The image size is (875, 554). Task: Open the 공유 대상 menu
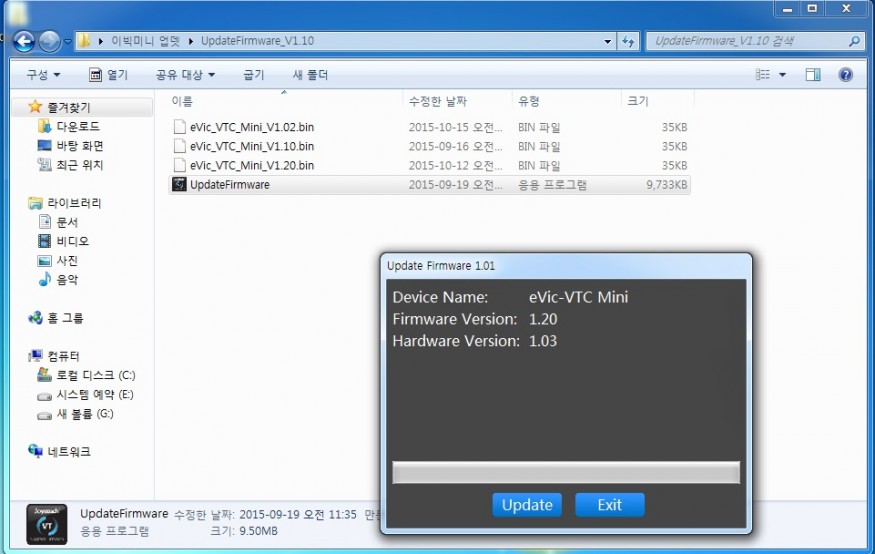(x=185, y=75)
